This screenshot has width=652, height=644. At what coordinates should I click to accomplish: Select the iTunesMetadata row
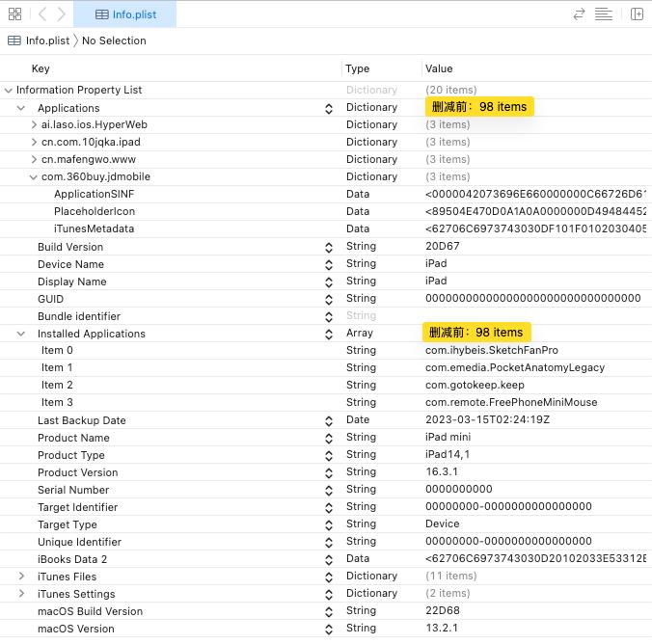[x=326, y=229]
